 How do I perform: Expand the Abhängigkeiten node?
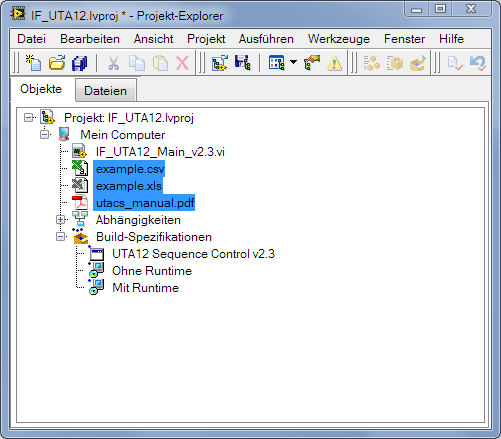[61, 220]
